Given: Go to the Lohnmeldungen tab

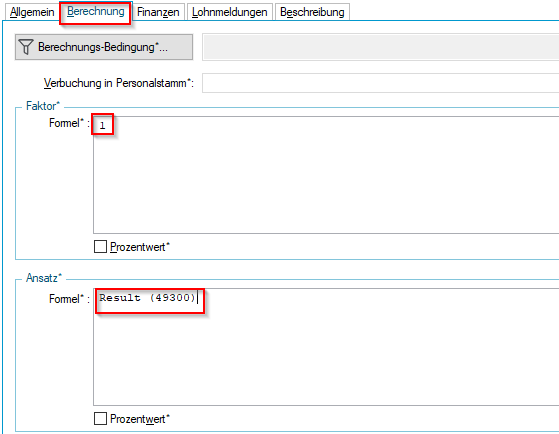Looking at the screenshot, I should (x=230, y=12).
